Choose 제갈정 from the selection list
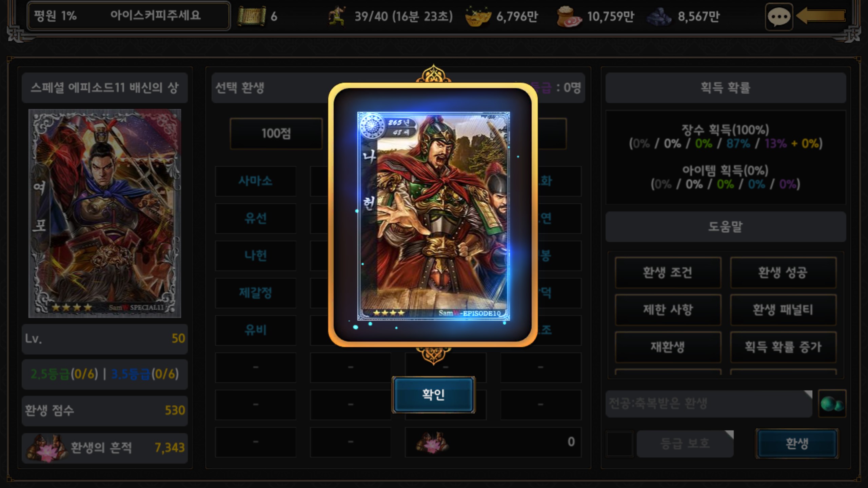The height and width of the screenshot is (488, 868). pos(256,293)
